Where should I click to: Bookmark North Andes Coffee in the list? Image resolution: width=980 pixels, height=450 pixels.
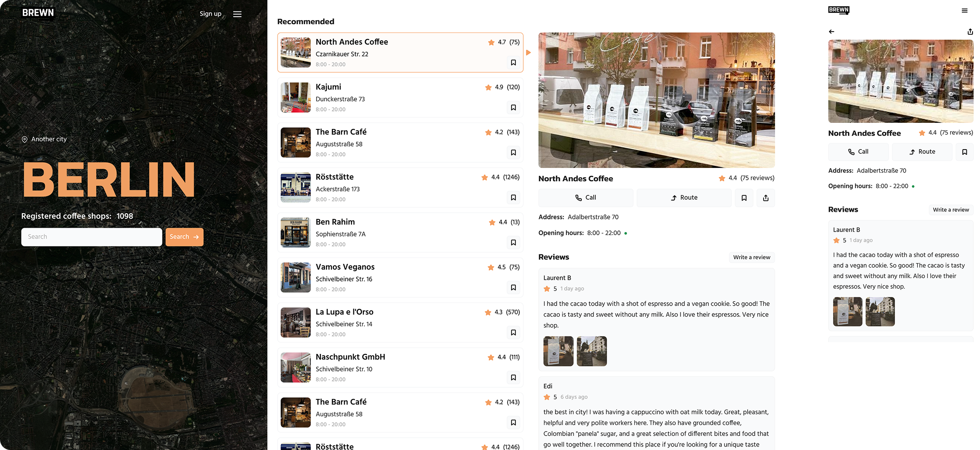pyautogui.click(x=513, y=63)
